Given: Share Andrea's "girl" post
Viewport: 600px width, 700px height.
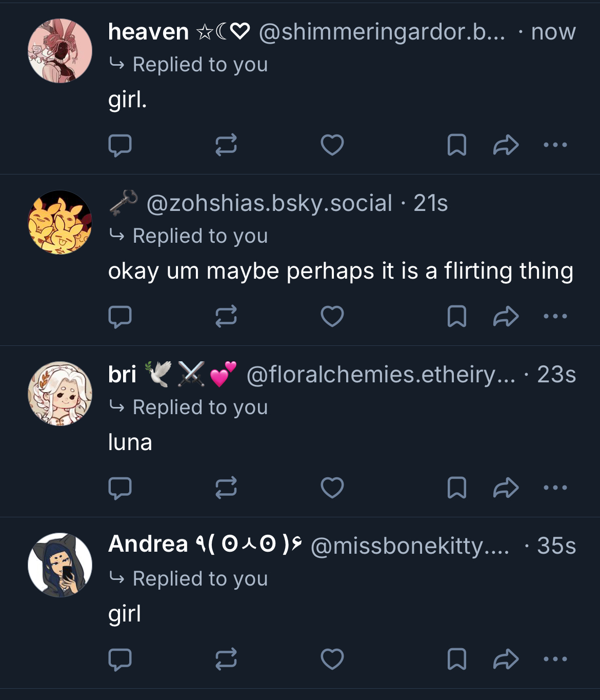Looking at the screenshot, I should click(506, 659).
